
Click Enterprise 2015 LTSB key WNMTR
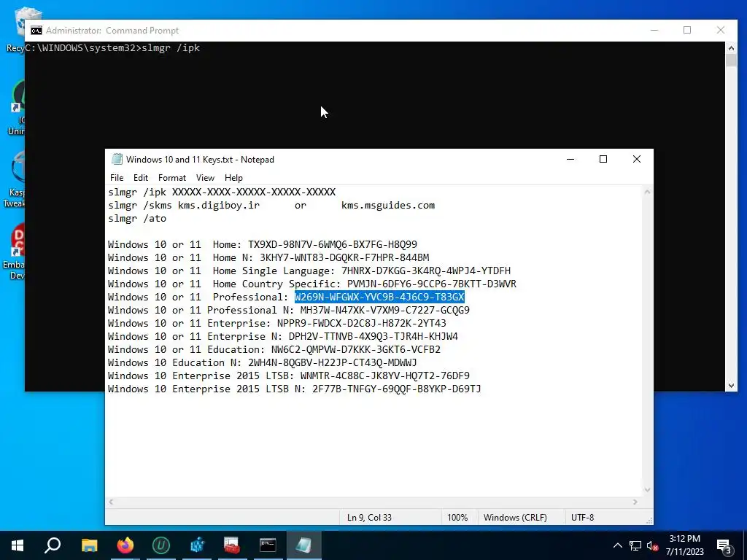385,376
